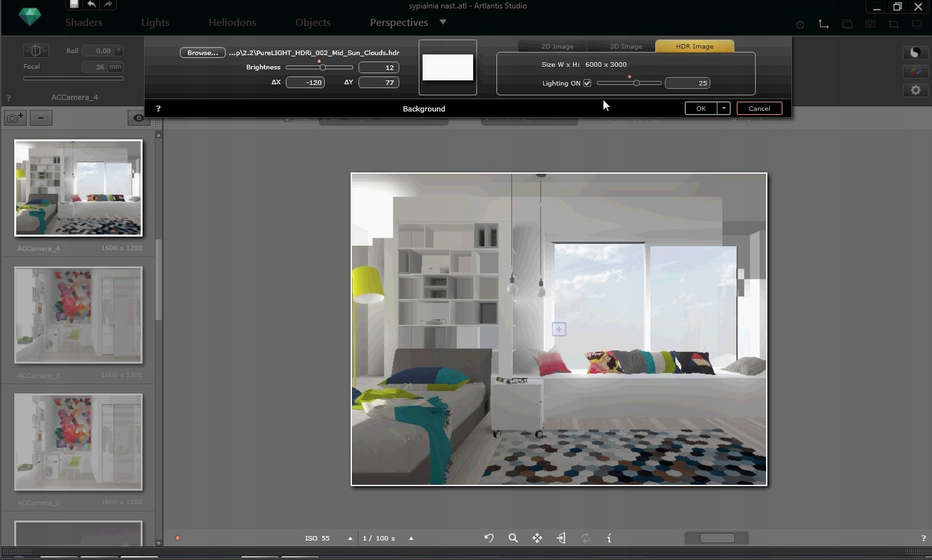Click the Artlantis green gem logo
932x560 pixels.
coord(29,17)
